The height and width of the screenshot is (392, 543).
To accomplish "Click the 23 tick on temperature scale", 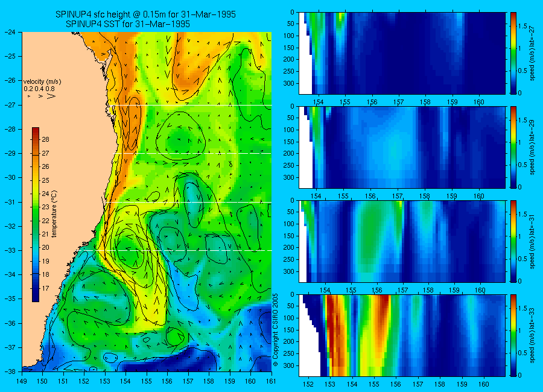I will point(45,207).
